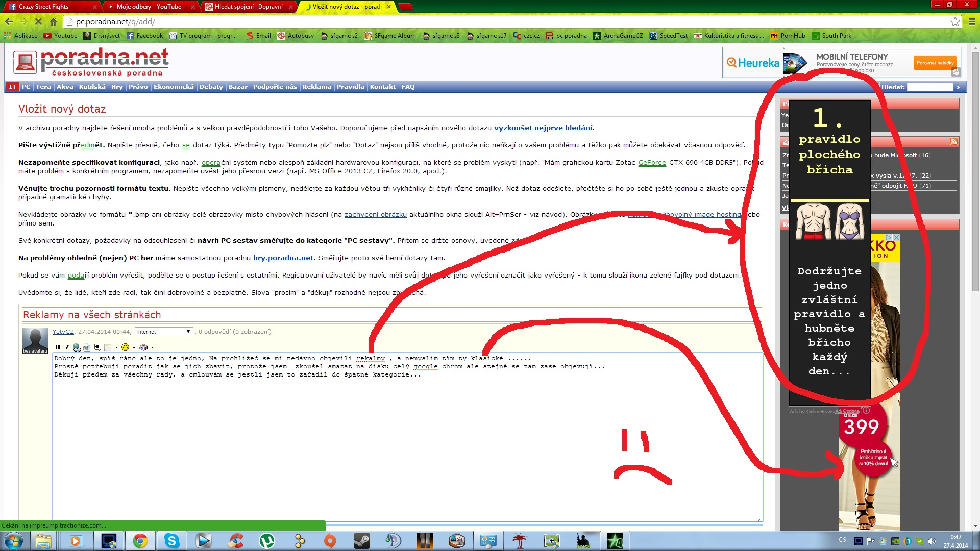Click the insert link globe icon
This screenshot has height=551, width=980.
click(77, 347)
